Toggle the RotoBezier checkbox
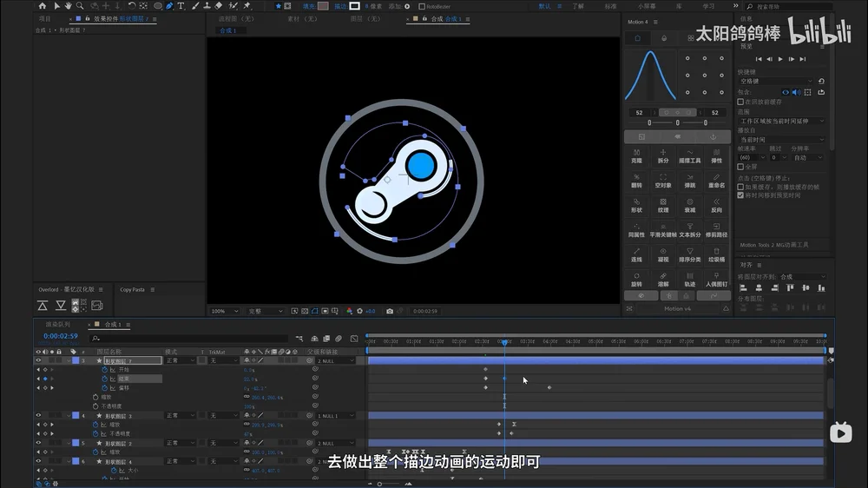Image resolution: width=868 pixels, height=488 pixels. pos(422,7)
